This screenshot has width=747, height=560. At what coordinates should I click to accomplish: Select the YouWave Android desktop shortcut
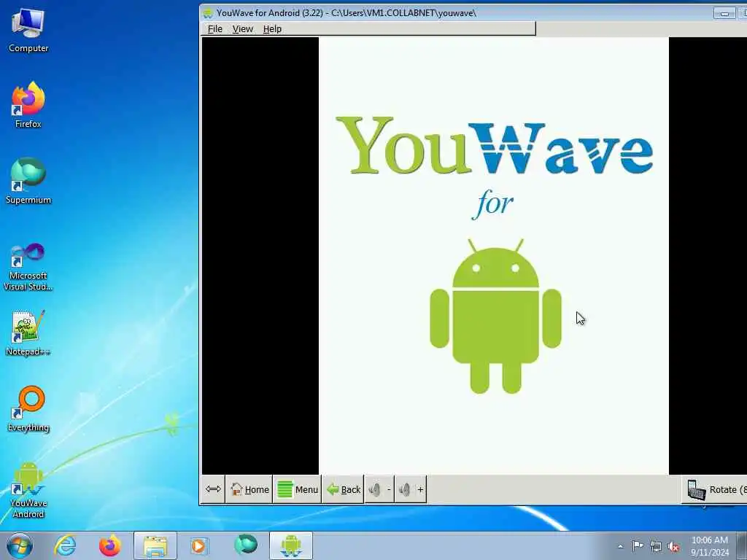tap(28, 489)
